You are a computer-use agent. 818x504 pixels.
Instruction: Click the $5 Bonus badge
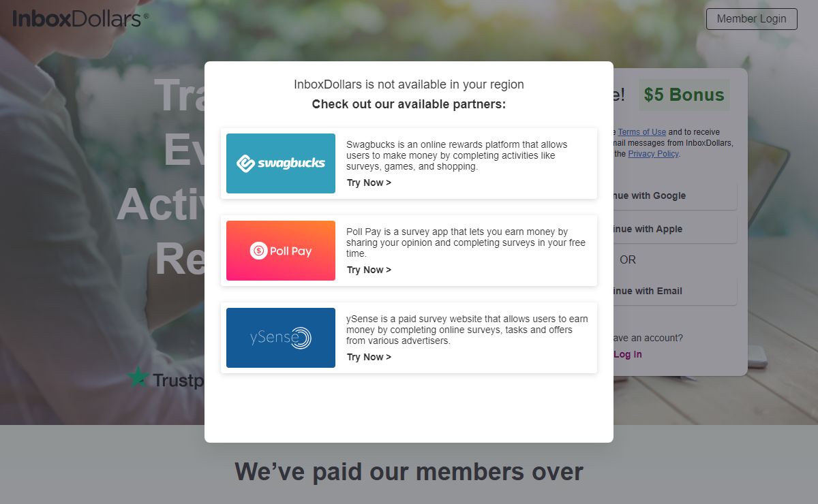[684, 95]
